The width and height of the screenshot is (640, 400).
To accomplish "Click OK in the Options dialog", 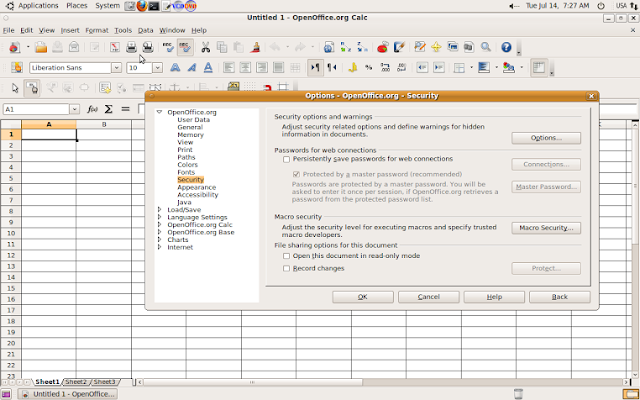I will pyautogui.click(x=363, y=297).
